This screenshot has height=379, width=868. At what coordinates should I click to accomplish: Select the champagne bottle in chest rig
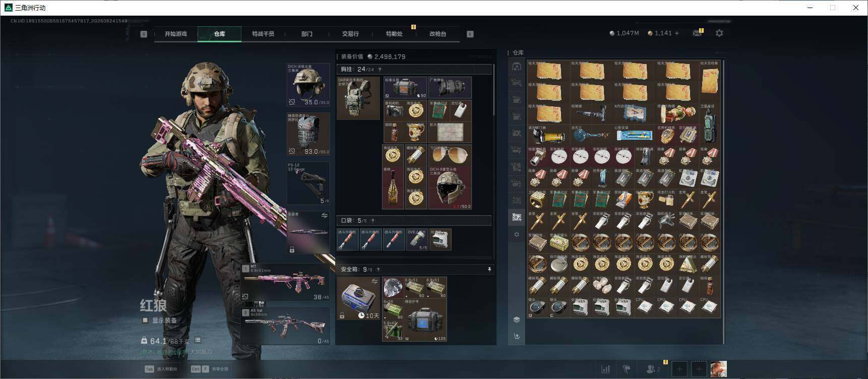(x=394, y=188)
